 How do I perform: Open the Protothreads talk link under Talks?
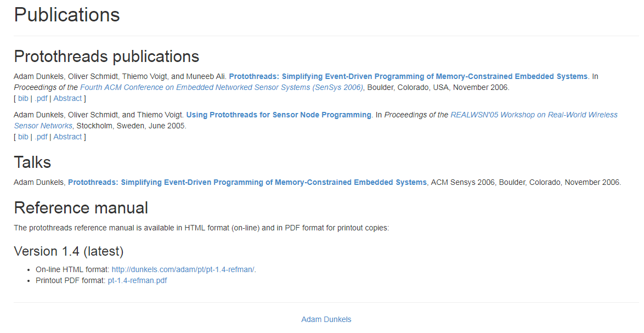point(247,182)
